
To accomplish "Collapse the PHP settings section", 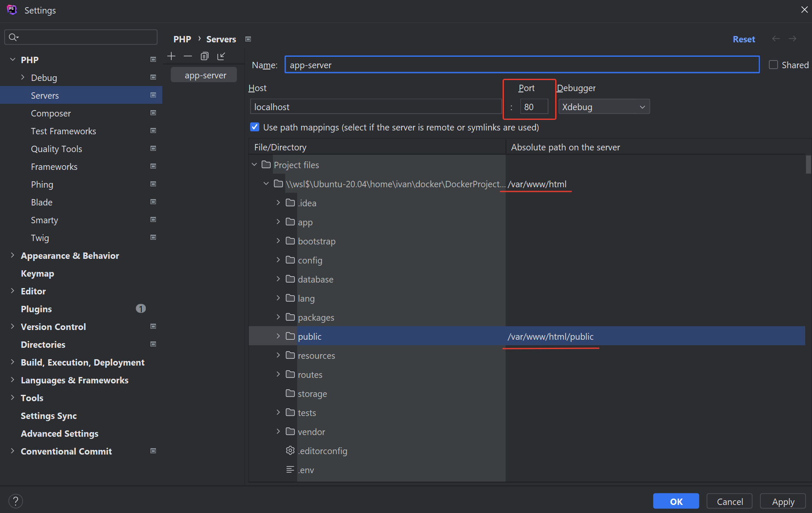I will coord(13,60).
